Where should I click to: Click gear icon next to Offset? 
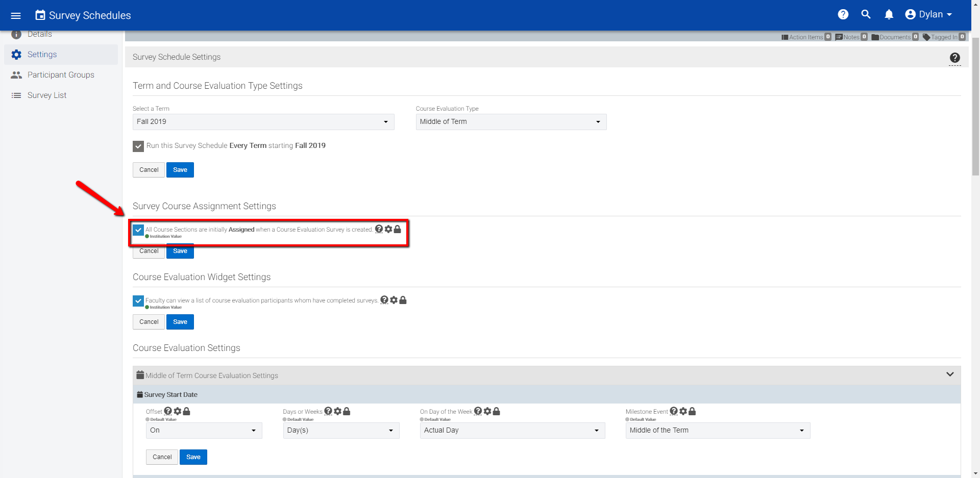(x=177, y=411)
